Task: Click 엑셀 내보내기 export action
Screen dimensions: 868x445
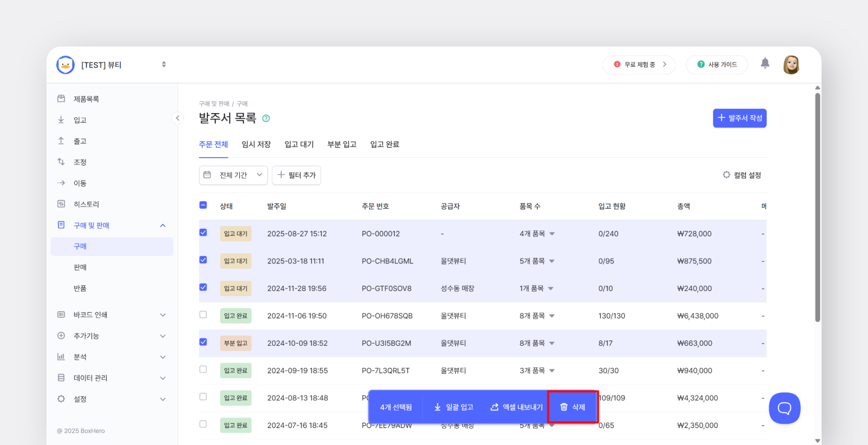Action: [x=516, y=407]
